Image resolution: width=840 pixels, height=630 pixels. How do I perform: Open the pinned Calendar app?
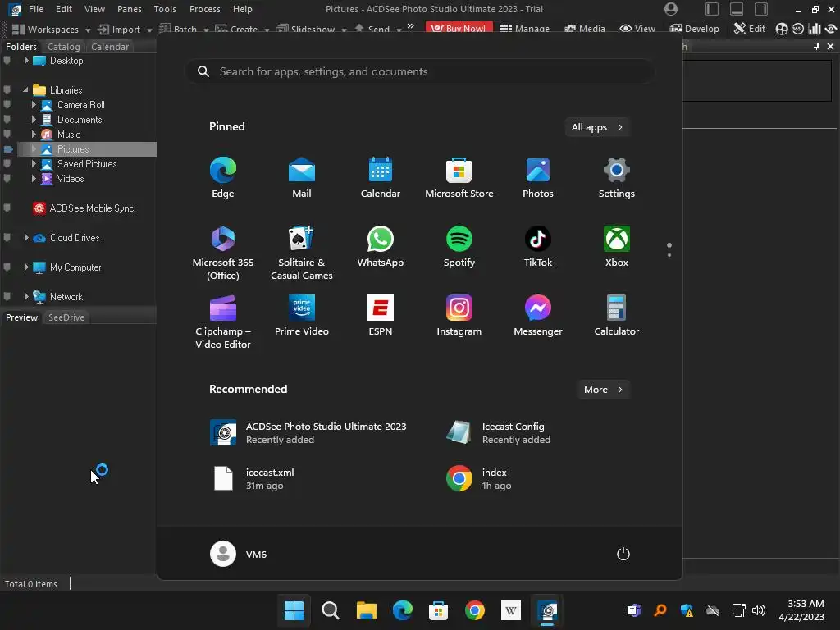381,178
